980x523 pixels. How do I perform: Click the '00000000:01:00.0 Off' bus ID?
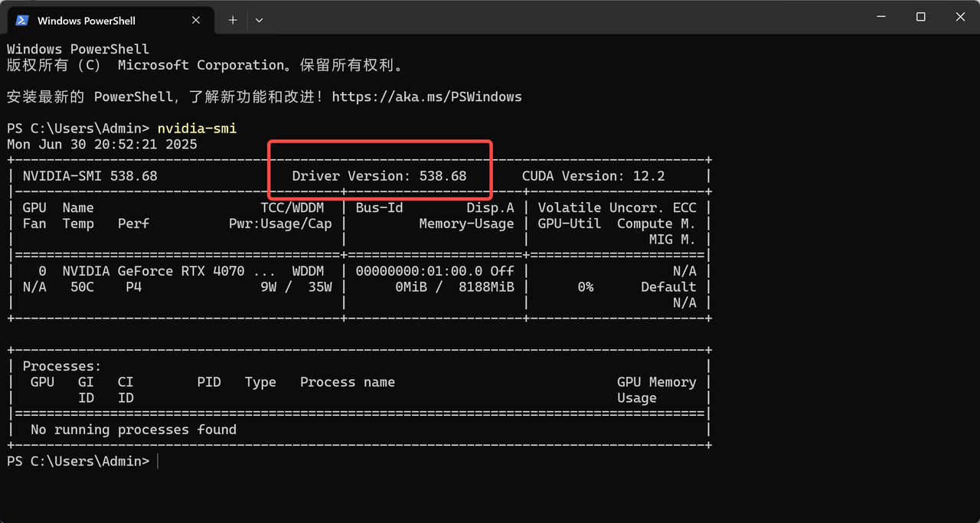click(435, 271)
